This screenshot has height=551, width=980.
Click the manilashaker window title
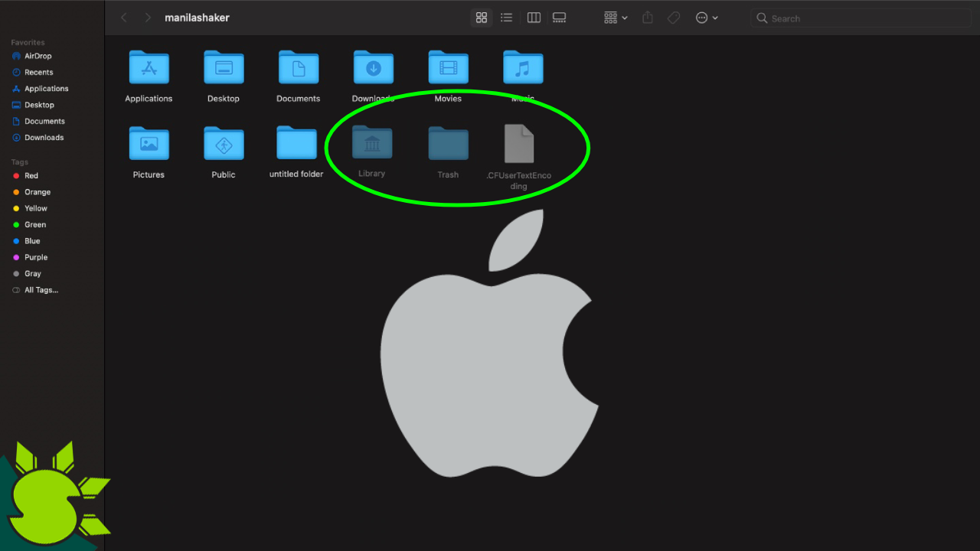tap(197, 18)
